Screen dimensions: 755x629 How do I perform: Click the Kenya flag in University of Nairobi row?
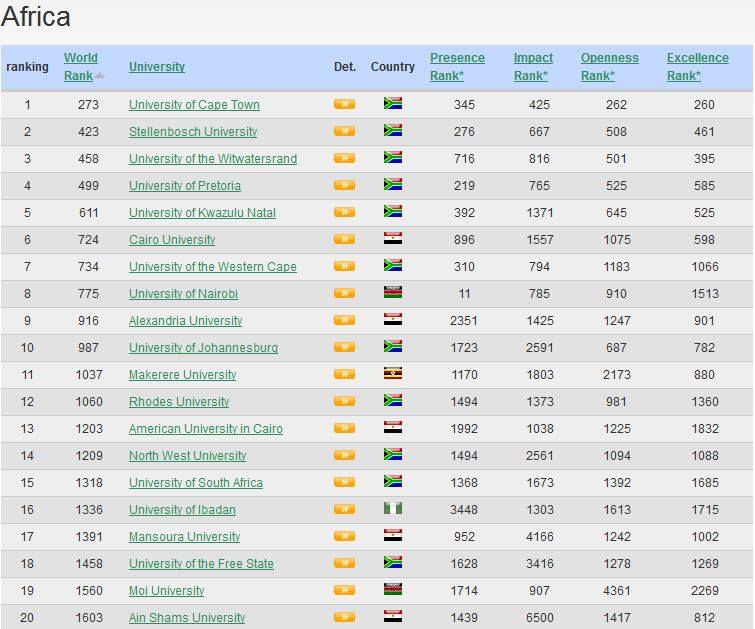click(393, 293)
